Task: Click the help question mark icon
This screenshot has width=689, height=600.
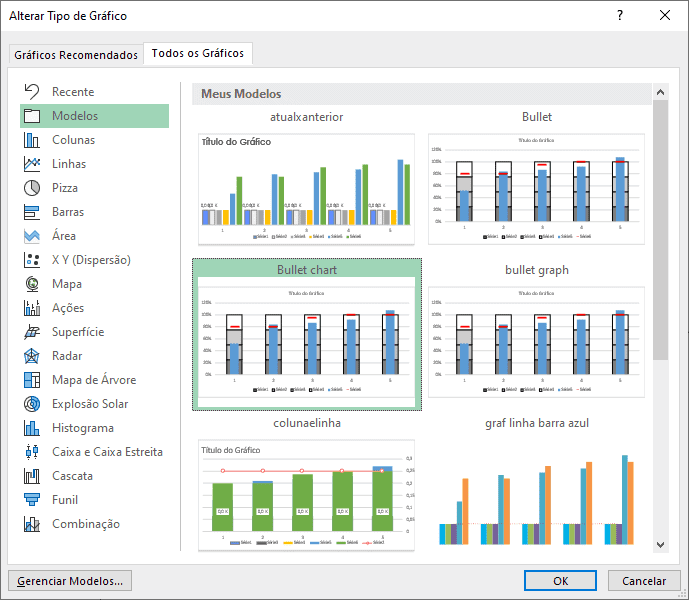Action: tap(620, 16)
